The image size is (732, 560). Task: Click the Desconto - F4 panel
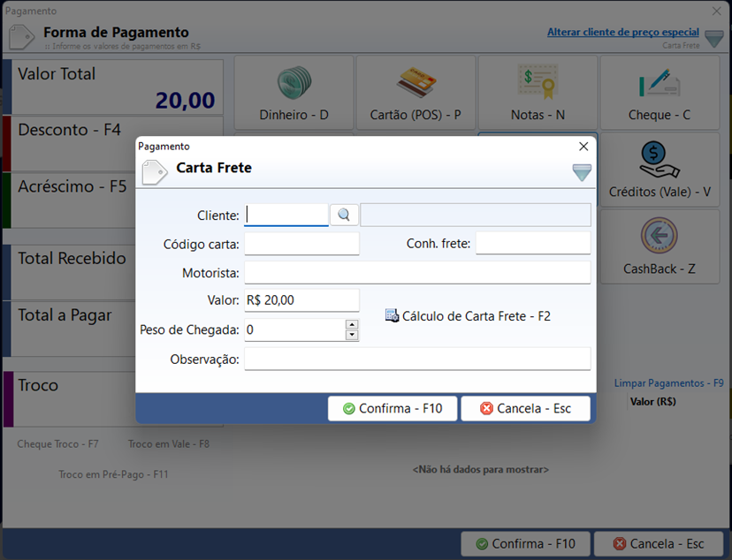(69, 144)
